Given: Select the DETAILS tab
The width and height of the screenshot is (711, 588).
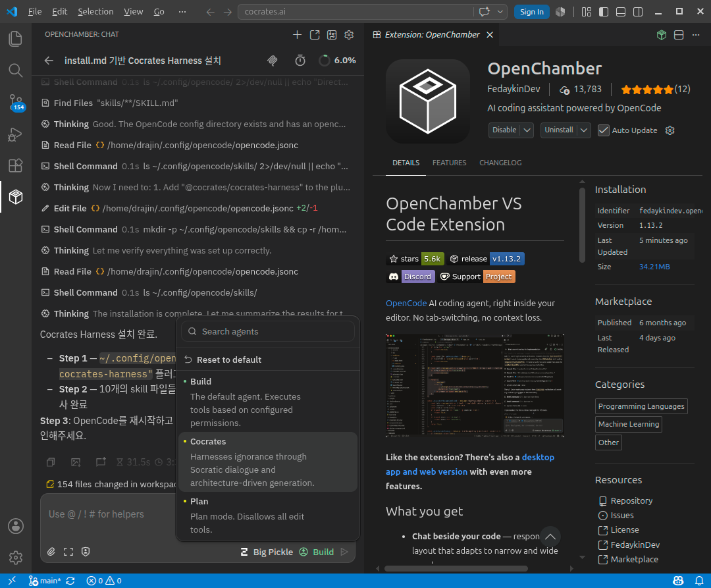Looking at the screenshot, I should pos(406,163).
